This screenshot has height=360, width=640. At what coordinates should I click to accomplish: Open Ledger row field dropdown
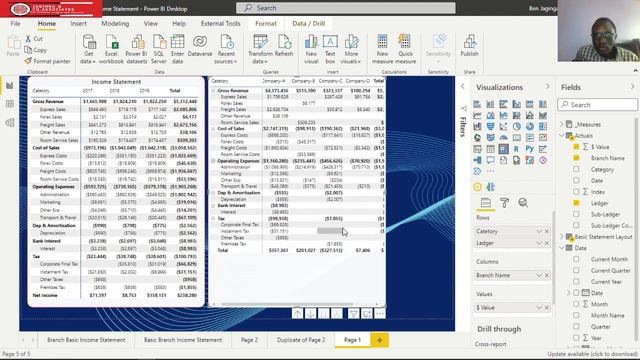click(x=539, y=243)
